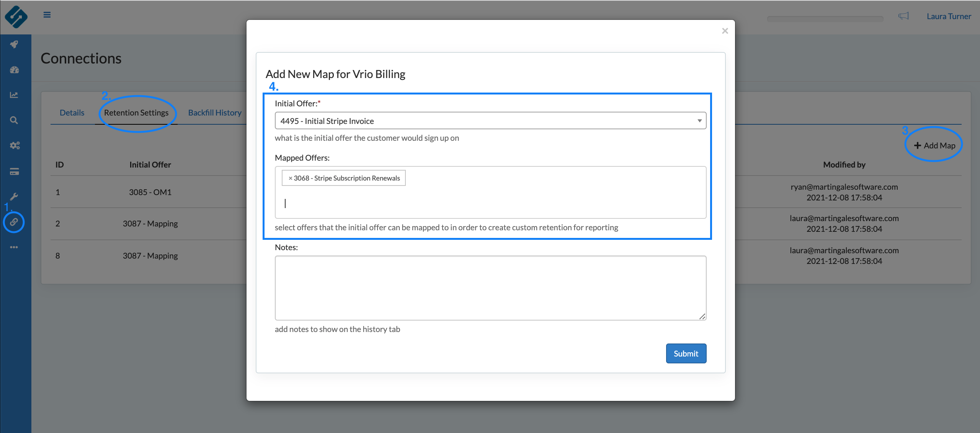This screenshot has width=980, height=433.
Task: Click the rocket icon in the sidebar
Action: (x=14, y=44)
